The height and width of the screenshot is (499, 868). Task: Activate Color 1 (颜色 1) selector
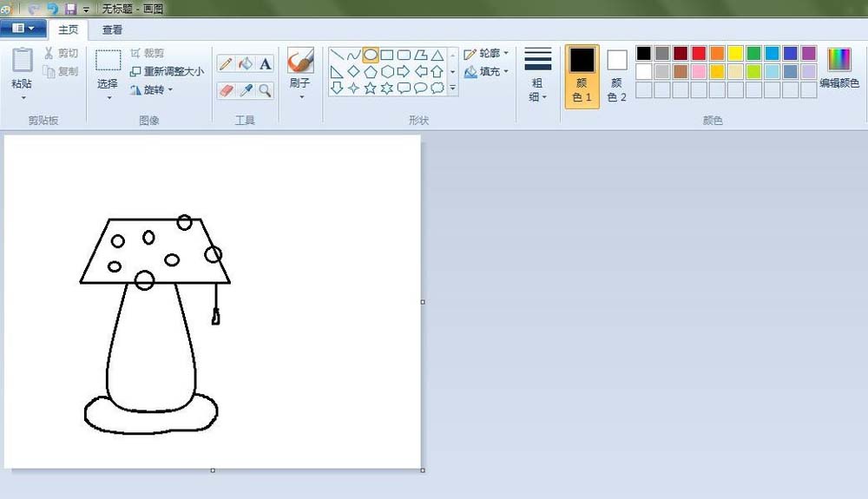click(582, 76)
